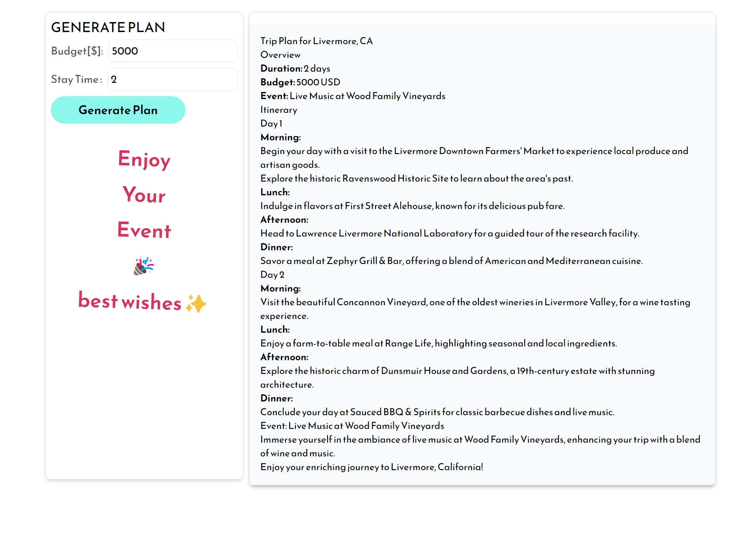Click the Day 1 Afternoon: label
The width and height of the screenshot is (756, 543).
284,219
